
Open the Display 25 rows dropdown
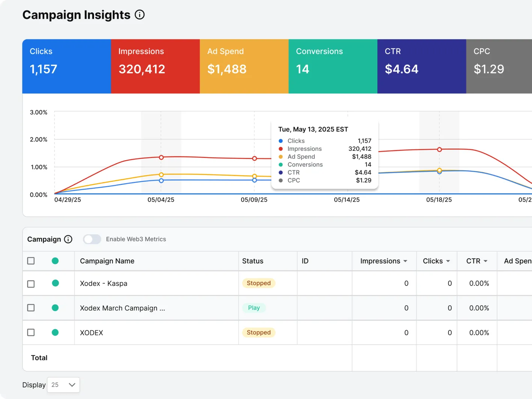click(63, 385)
